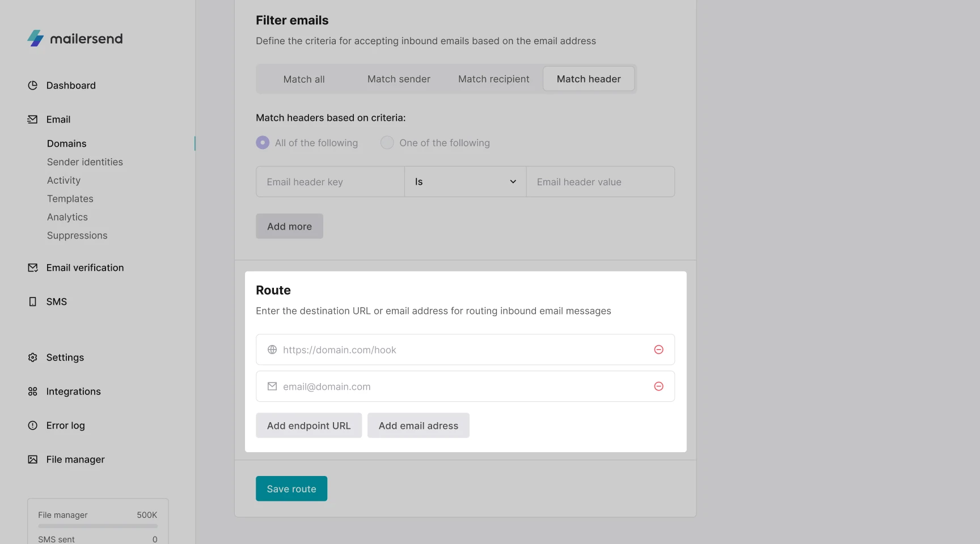The image size is (980, 544).
Task: Open Suppressions in the Email submenu
Action: point(77,236)
